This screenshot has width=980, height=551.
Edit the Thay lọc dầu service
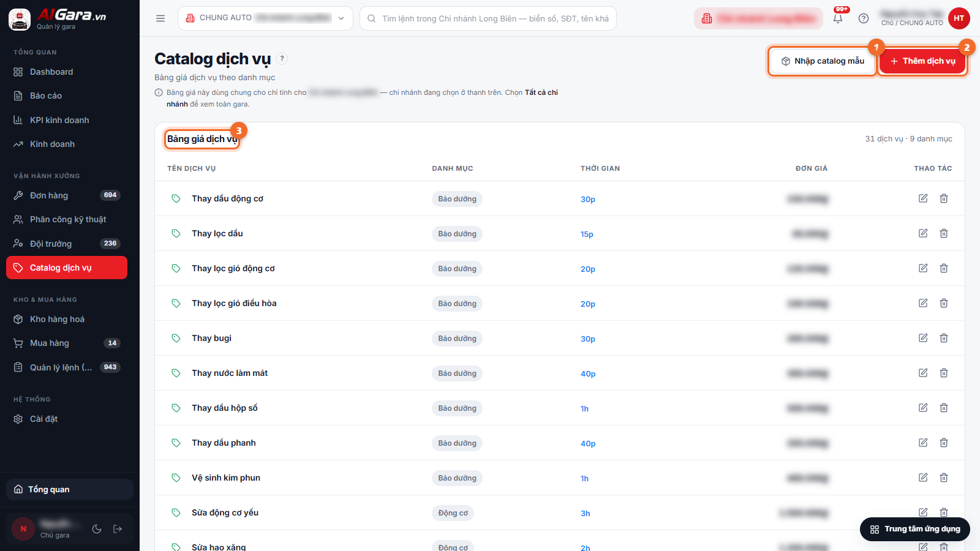[x=923, y=233]
